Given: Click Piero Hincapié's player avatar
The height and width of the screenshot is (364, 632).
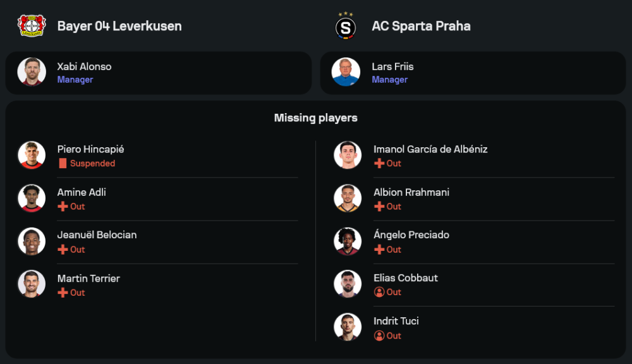Looking at the screenshot, I should pos(32,155).
